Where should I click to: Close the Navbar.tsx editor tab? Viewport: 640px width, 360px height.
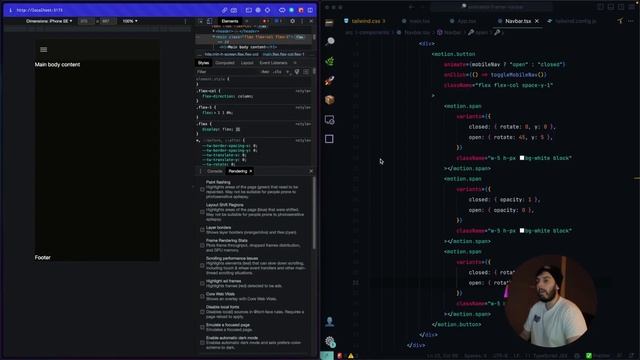pyautogui.click(x=537, y=21)
